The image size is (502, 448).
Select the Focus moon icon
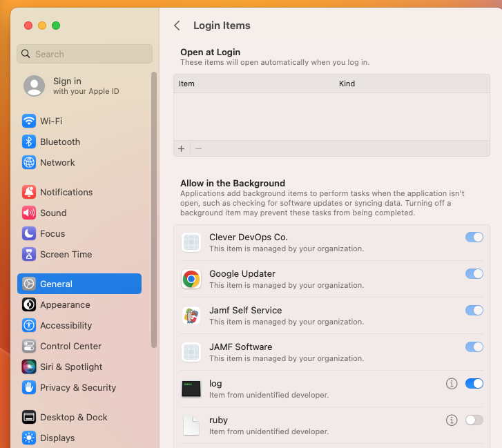coord(29,233)
